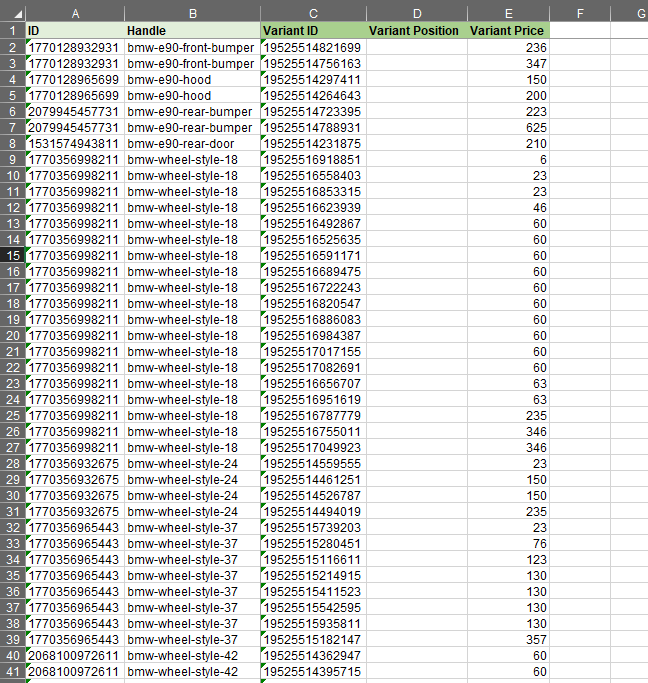Select Variant ID cell 19525516787779
This screenshot has width=648, height=683.
click(x=314, y=416)
